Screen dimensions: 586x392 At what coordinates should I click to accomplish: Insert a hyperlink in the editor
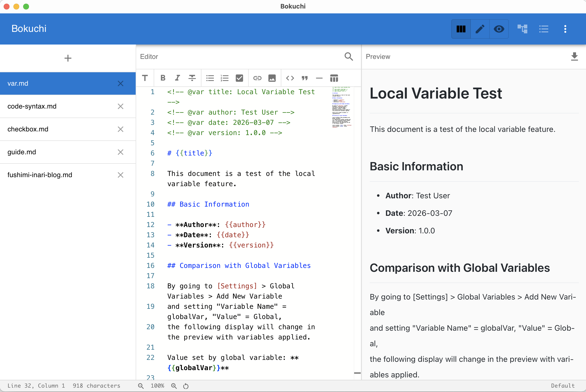pos(257,78)
